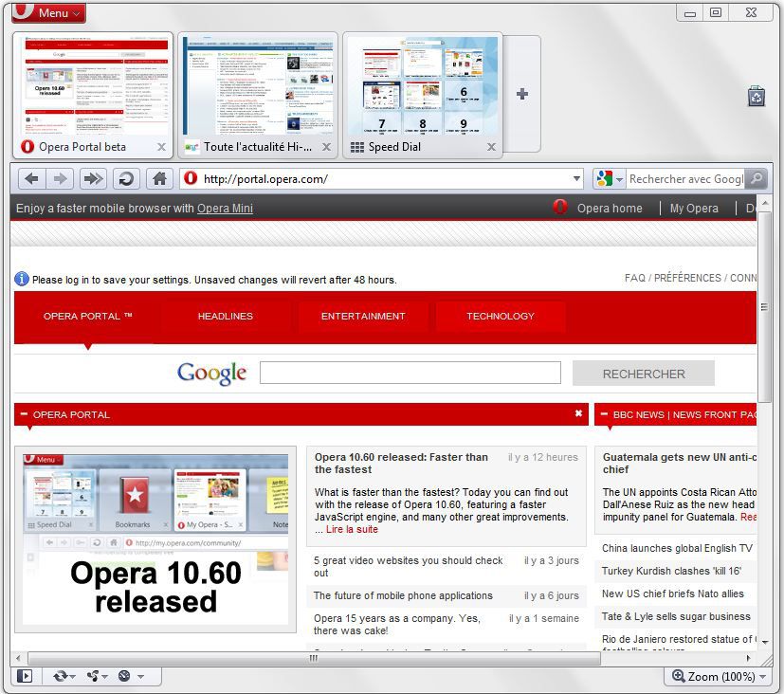
Task: Open the closed tabs trash can
Action: click(x=756, y=96)
